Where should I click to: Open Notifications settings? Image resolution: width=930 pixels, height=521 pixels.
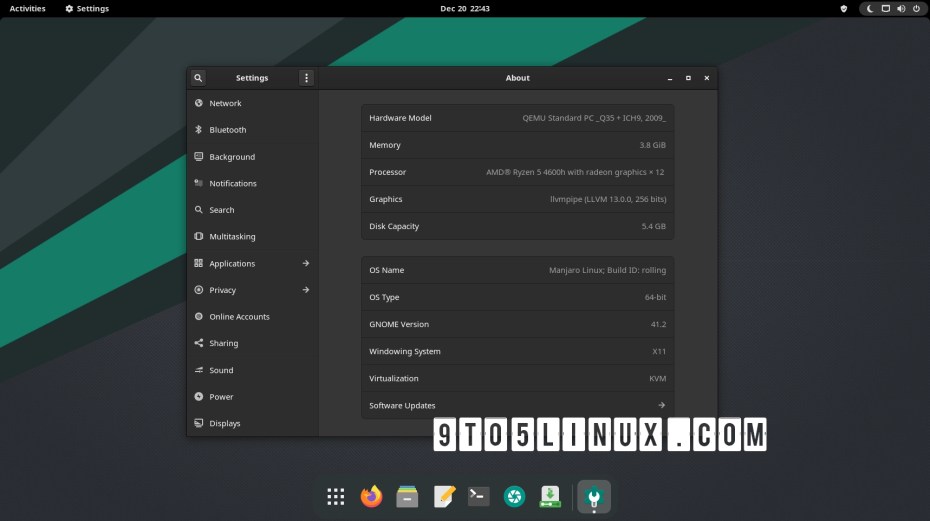(x=253, y=183)
